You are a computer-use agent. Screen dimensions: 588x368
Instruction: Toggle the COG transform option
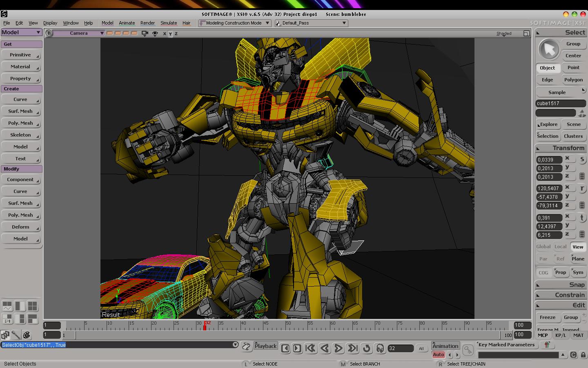coord(543,272)
